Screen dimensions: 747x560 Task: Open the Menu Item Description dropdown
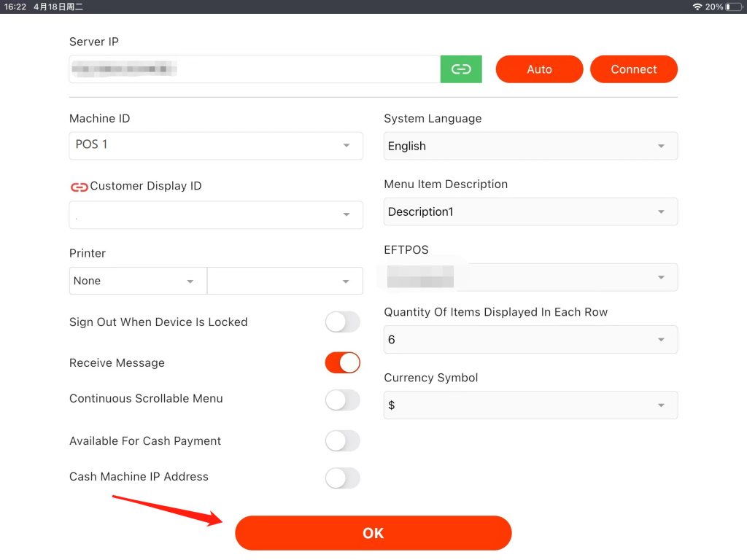(x=530, y=211)
